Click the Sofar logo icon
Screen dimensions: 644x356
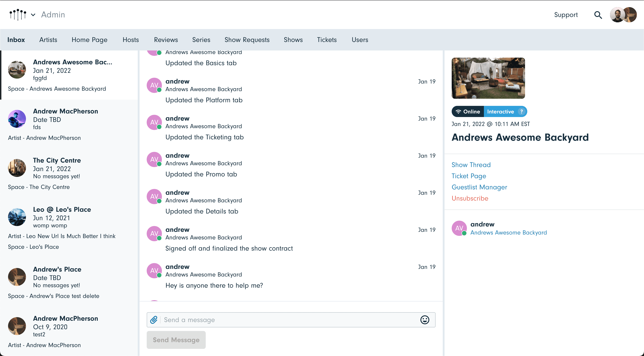point(18,15)
